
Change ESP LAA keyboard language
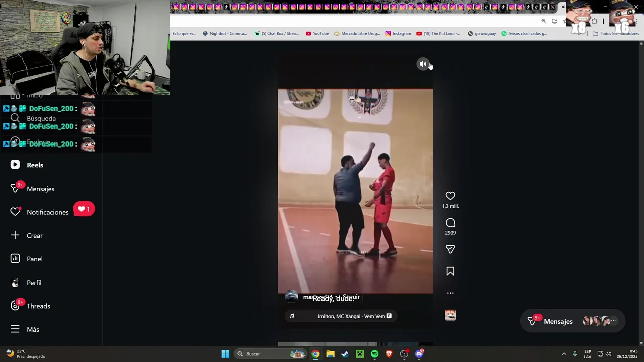tap(588, 354)
